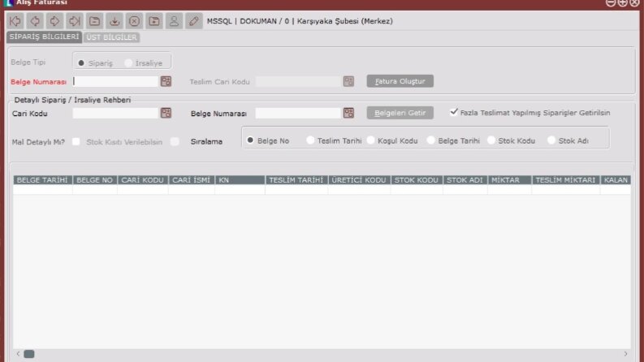Toggle Stok Kısıtı Verilebilsin checkbox

(x=175, y=141)
